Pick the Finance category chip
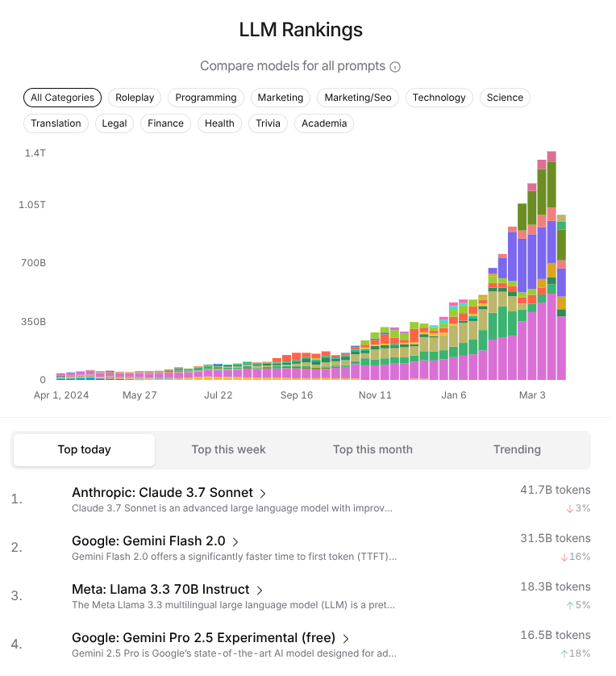 [165, 123]
